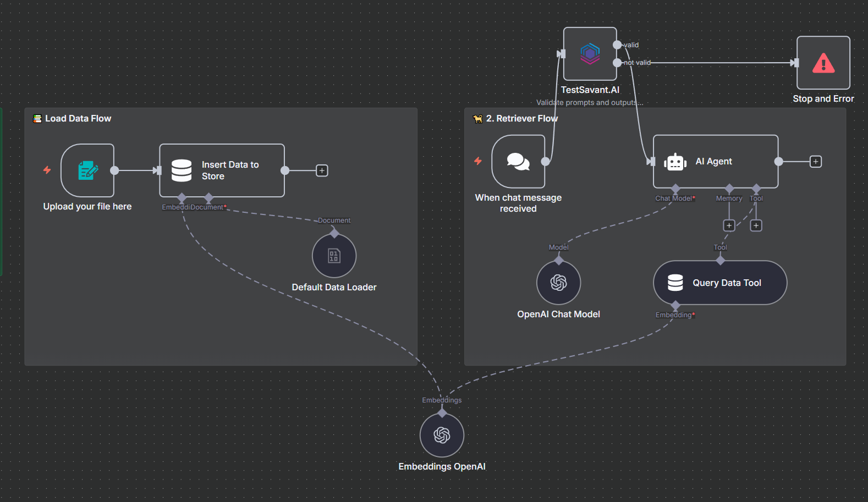Click the Upload your file here node
The height and width of the screenshot is (502, 868).
(x=87, y=170)
